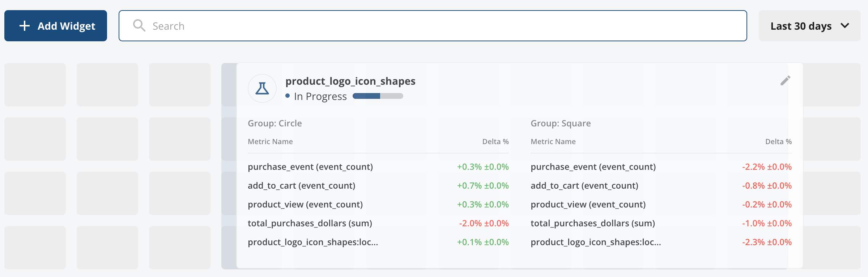Select product_view (event_count) in Circle group

tap(305, 205)
